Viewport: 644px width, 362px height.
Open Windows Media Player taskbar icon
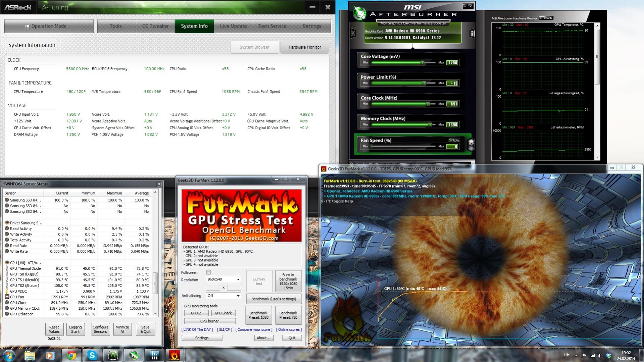click(x=50, y=355)
